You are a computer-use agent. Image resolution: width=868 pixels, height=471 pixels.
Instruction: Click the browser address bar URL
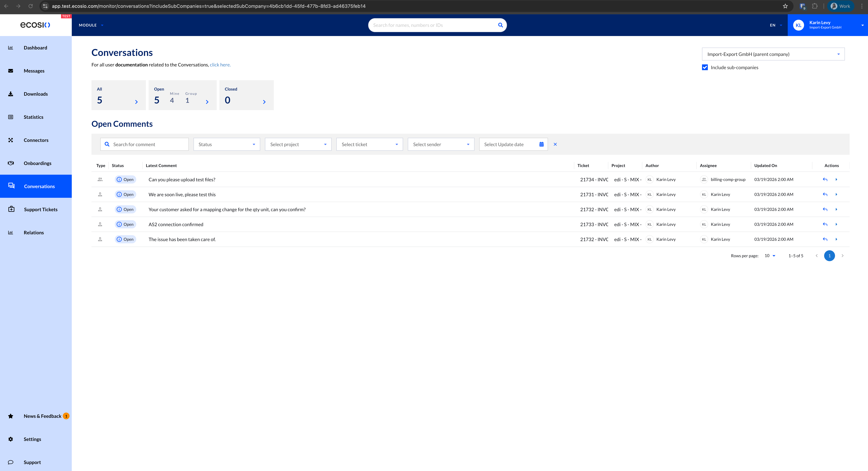click(x=208, y=6)
